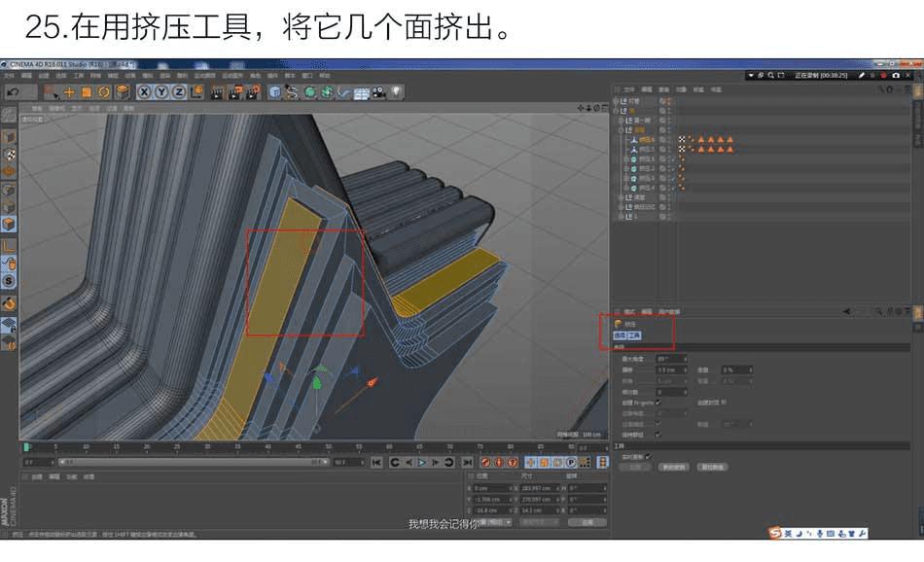Click the Apply button in coordinates panel
The width and height of the screenshot is (924, 562).
tap(586, 522)
